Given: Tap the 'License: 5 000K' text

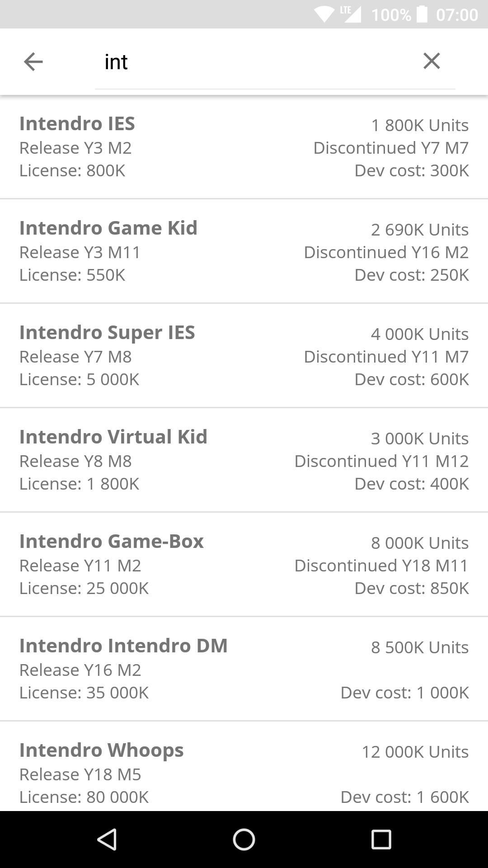Looking at the screenshot, I should 79,379.
